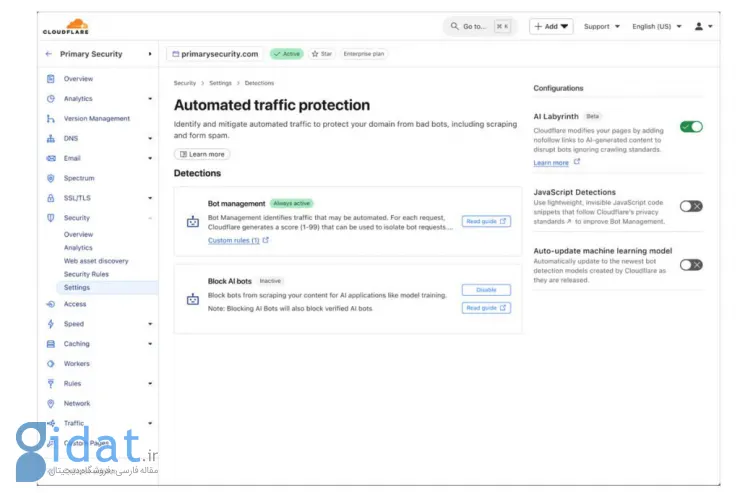
Task: Click Read guide for Block AI bots
Action: (x=486, y=308)
